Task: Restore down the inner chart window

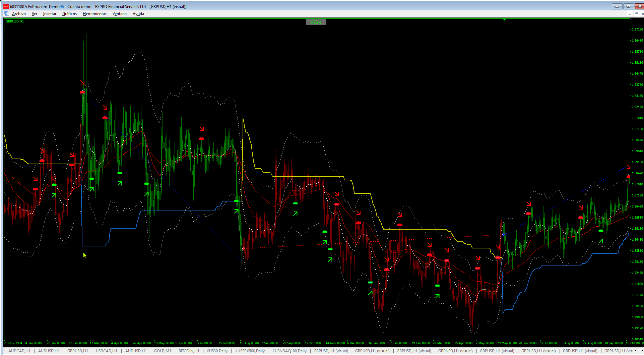Action: tap(636, 14)
